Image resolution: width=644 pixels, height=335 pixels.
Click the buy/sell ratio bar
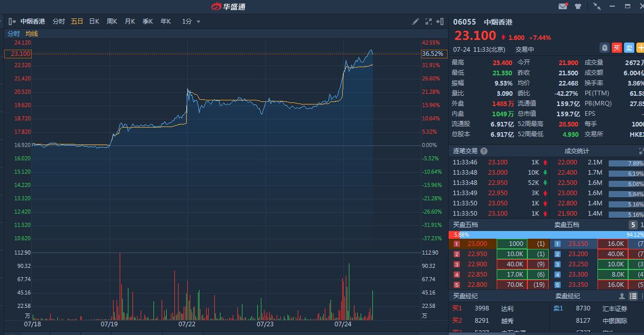click(x=546, y=235)
